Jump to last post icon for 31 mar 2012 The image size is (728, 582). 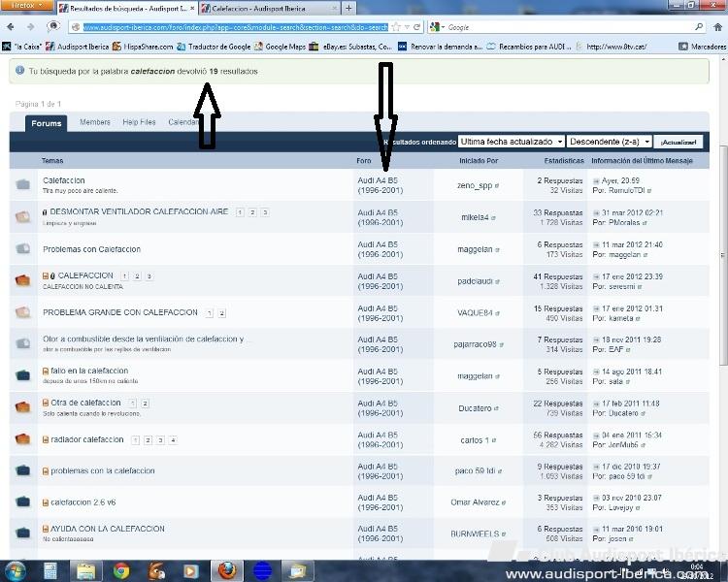596,213
